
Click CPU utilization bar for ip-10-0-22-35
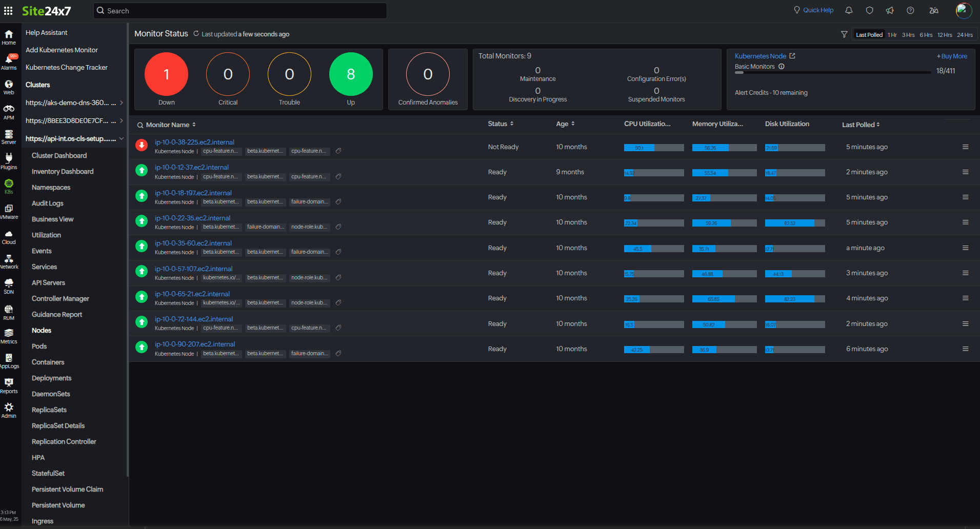coord(654,223)
